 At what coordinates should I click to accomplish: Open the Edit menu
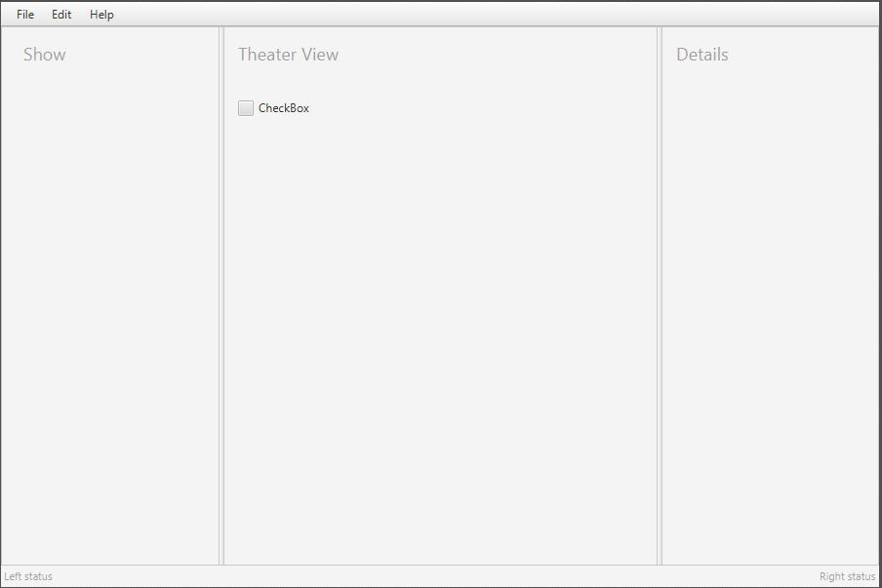(x=60, y=14)
